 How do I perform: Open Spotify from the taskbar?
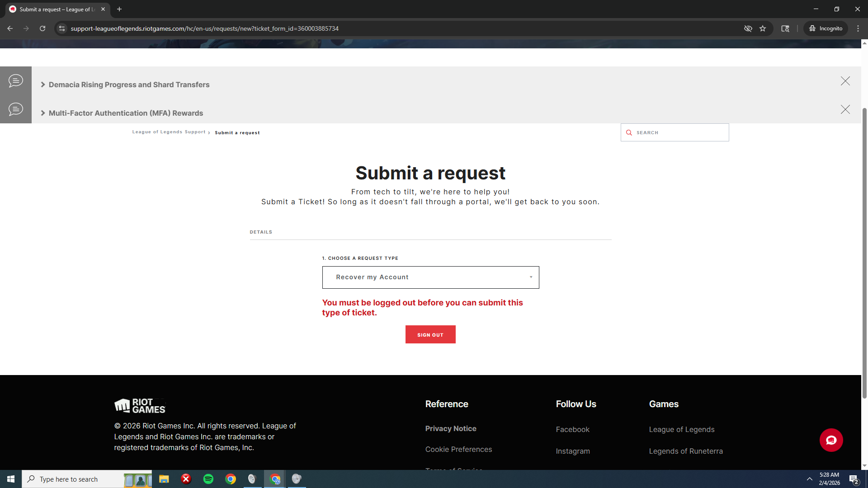click(x=208, y=479)
